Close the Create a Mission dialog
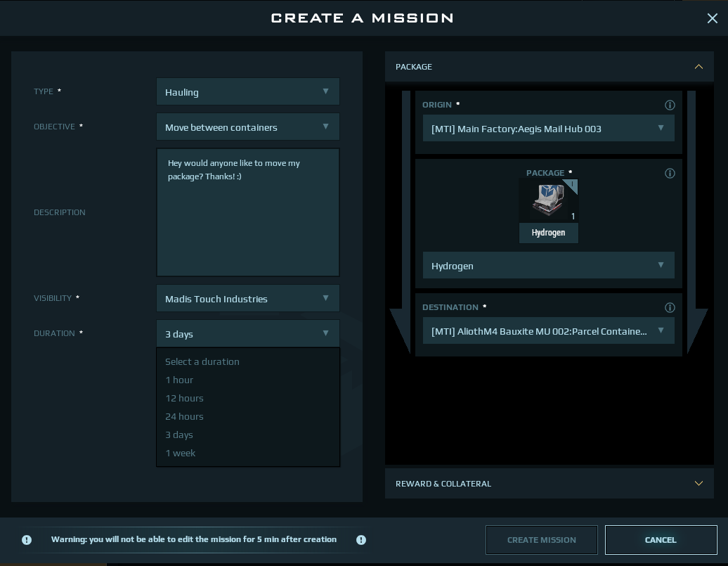 (x=712, y=19)
